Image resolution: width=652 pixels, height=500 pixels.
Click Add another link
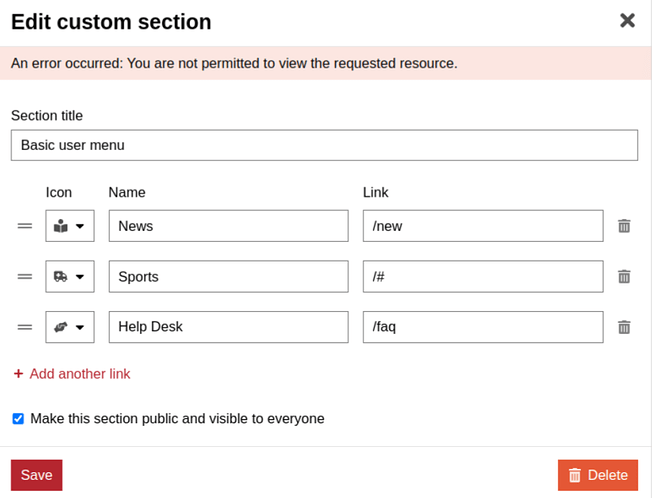pos(72,374)
